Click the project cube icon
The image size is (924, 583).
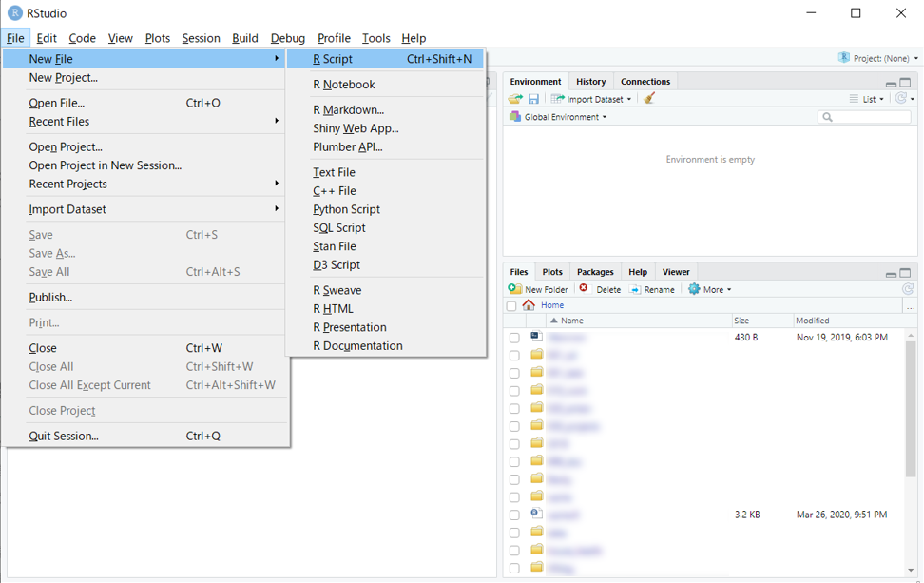click(844, 57)
